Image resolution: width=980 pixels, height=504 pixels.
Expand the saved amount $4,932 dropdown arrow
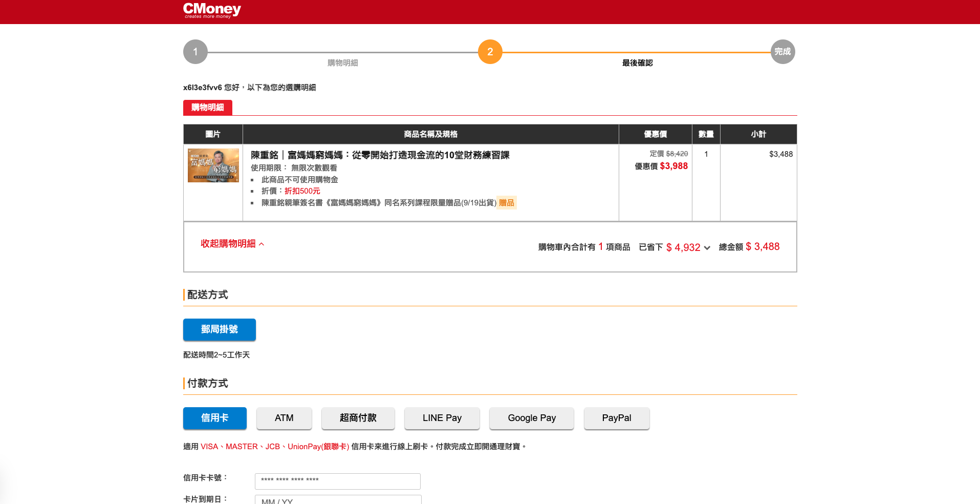pos(707,248)
